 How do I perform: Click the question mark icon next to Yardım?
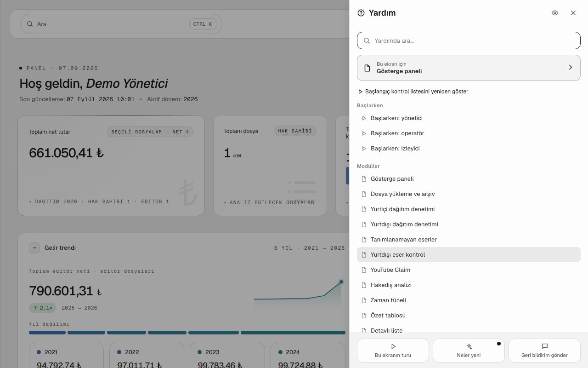point(361,13)
